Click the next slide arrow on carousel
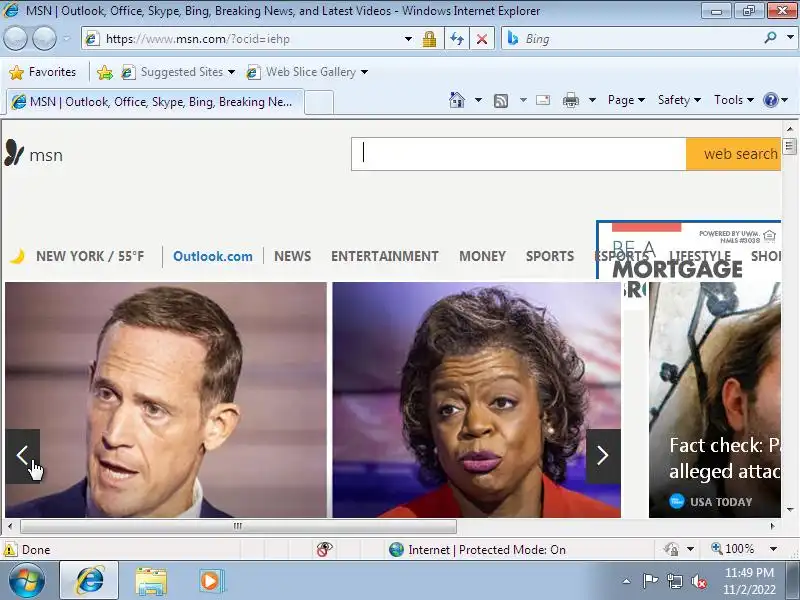The height and width of the screenshot is (600, 800). [x=603, y=456]
